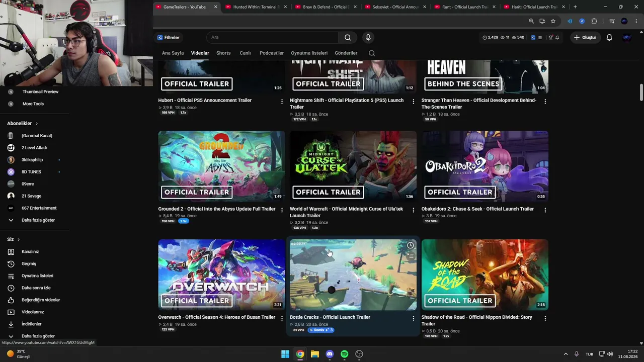This screenshot has height=362, width=644.
Task: Show hidden system tray icons
Action: pos(566,354)
